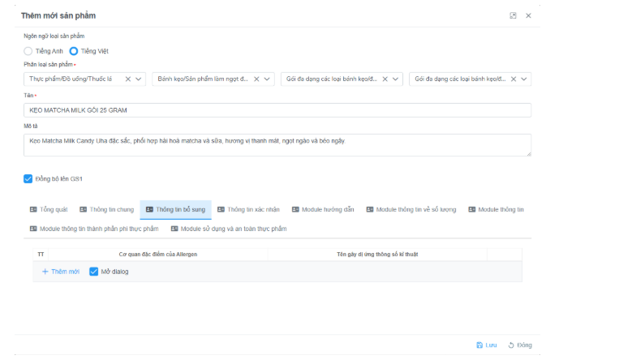Click into the Tên input field
Image resolution: width=619 pixels, height=364 pixels.
(277, 110)
